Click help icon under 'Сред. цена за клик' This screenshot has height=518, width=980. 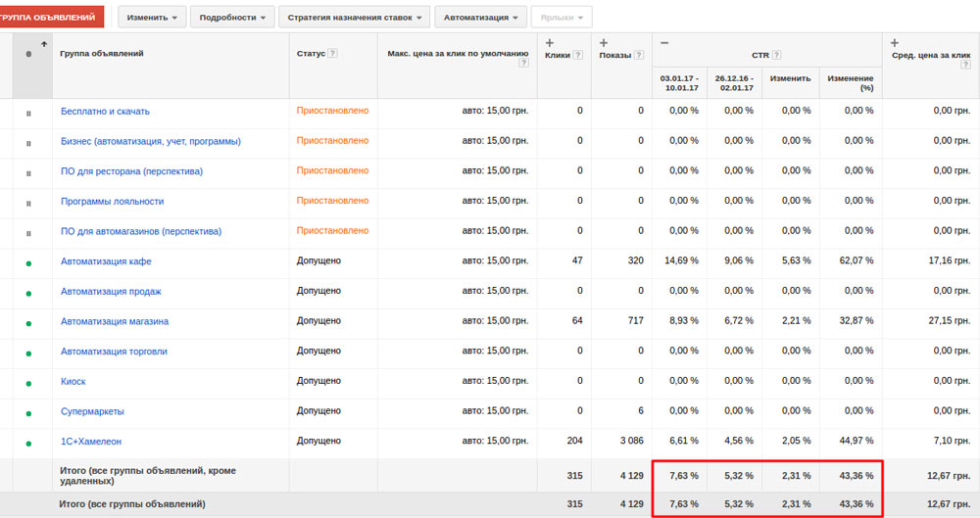coord(965,65)
